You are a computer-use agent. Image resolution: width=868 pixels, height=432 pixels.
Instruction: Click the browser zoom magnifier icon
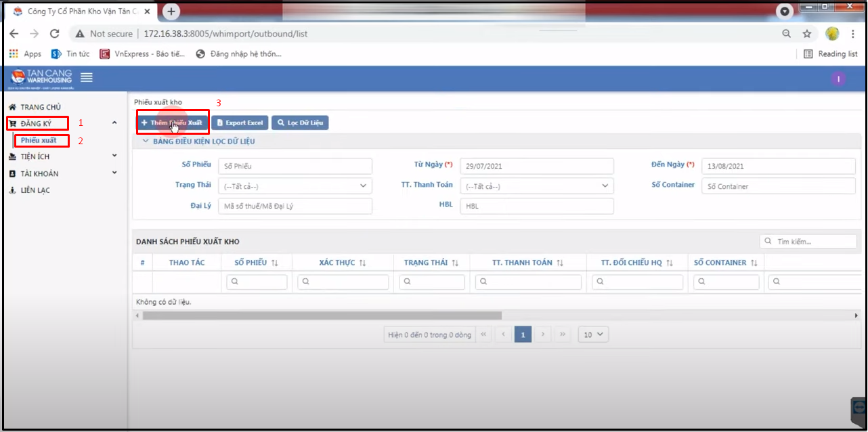pos(786,34)
